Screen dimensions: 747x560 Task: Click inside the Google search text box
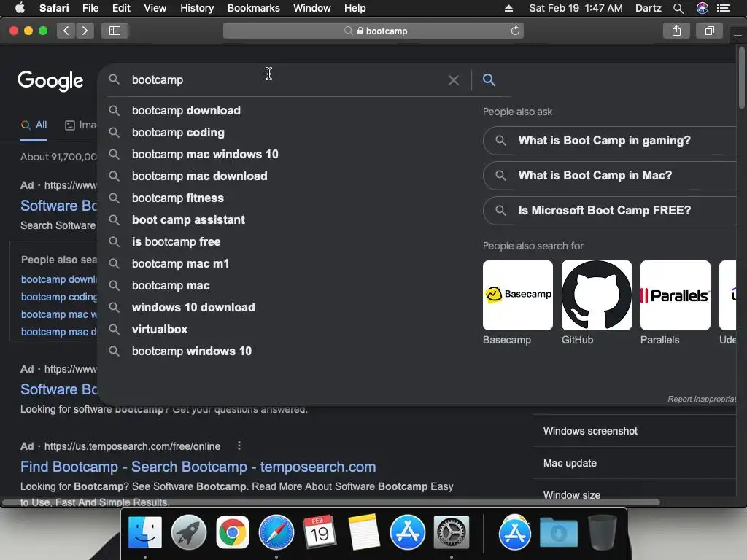[286, 80]
